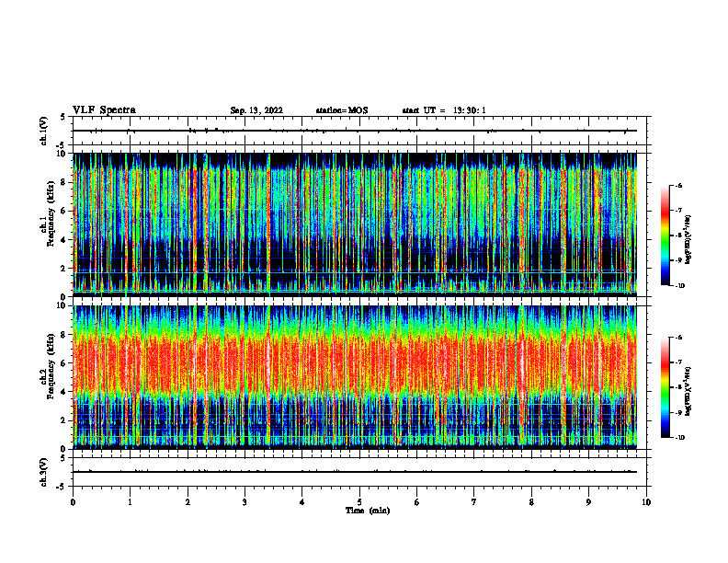Click the ch.2 color scale "-9" label
Image resolution: width=728 pixels, height=563 pixels.
tap(679, 412)
